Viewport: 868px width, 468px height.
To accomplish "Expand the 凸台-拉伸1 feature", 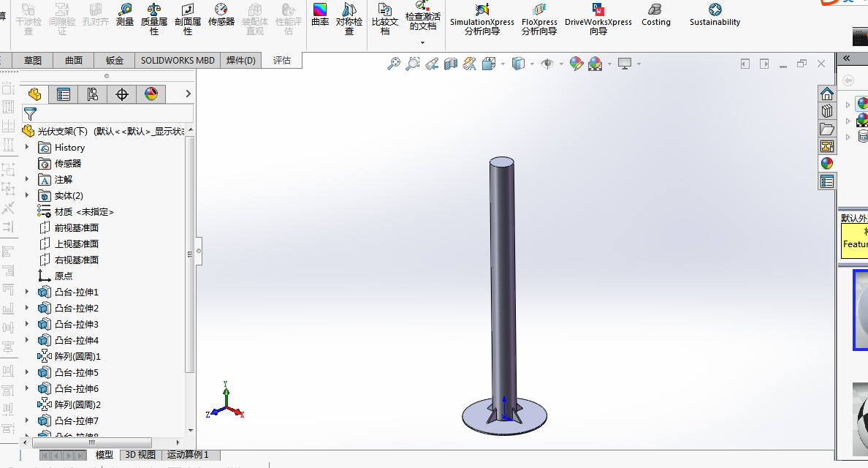I will tap(27, 291).
